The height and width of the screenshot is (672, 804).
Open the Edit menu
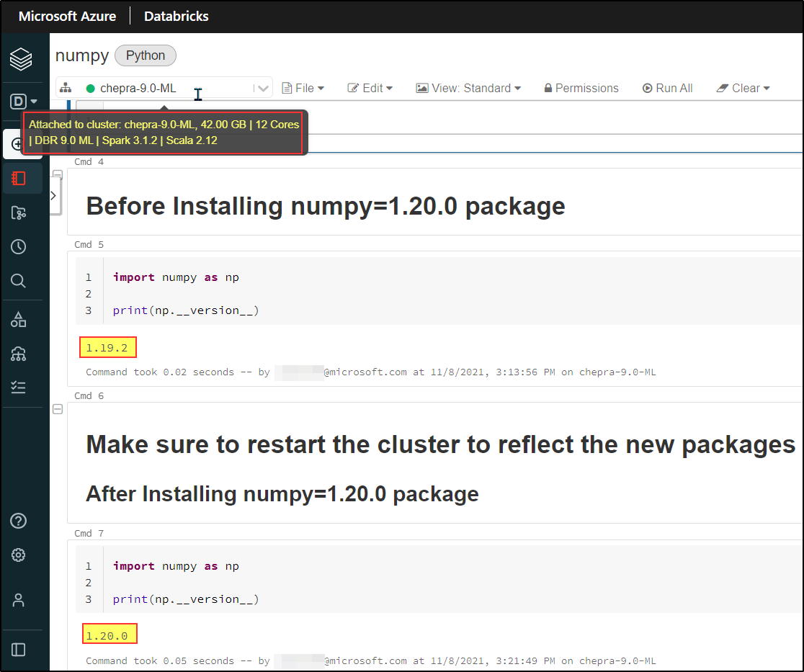click(370, 88)
